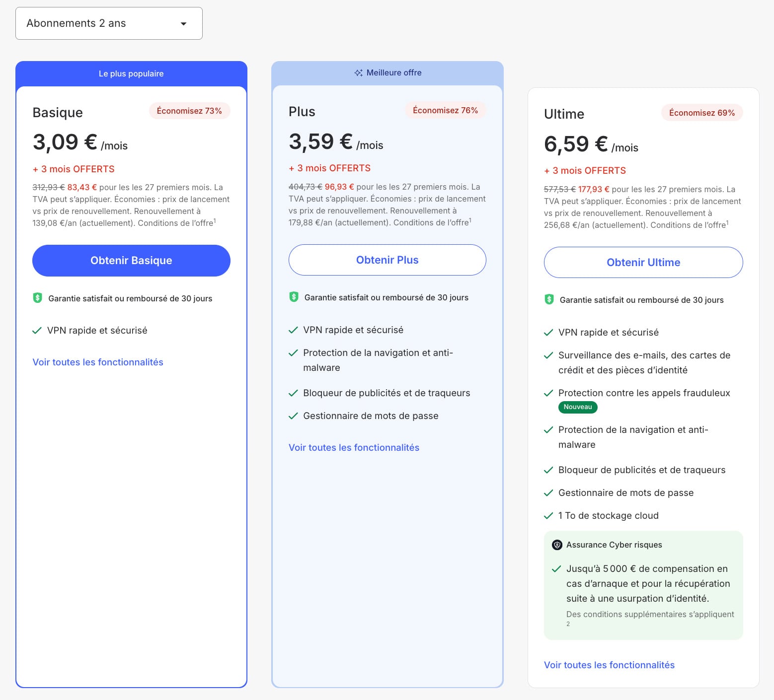Expand Voir toutes les fonctionnalités under Basique
Image resolution: width=774 pixels, height=700 pixels.
98,362
